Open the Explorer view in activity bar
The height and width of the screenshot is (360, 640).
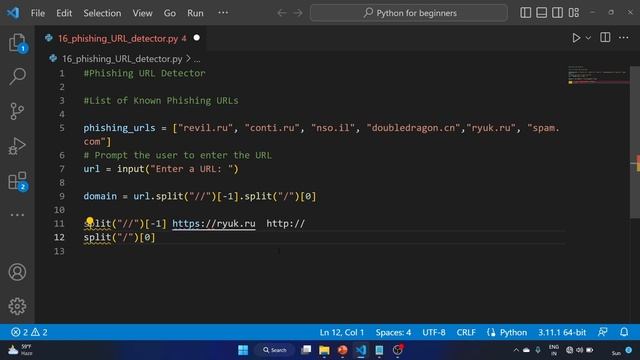coord(17,42)
